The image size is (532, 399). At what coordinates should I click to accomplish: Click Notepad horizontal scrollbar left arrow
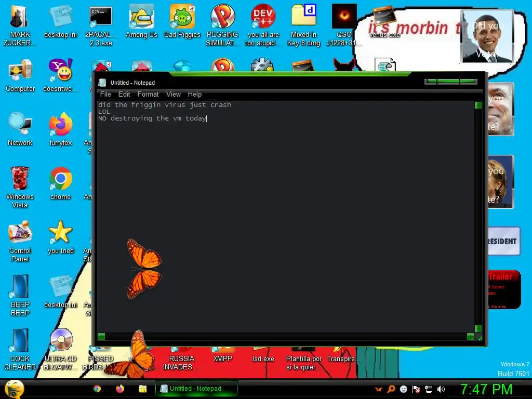click(101, 336)
